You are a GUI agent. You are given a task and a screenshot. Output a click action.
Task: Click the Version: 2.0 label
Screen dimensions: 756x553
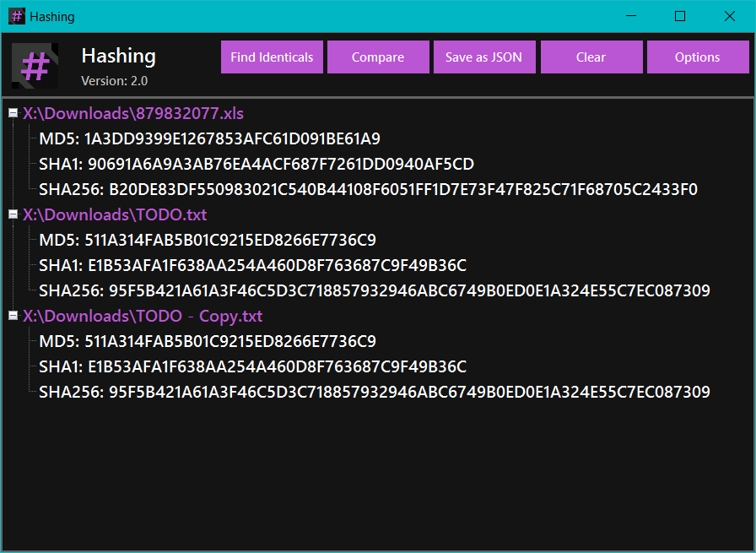[114, 81]
